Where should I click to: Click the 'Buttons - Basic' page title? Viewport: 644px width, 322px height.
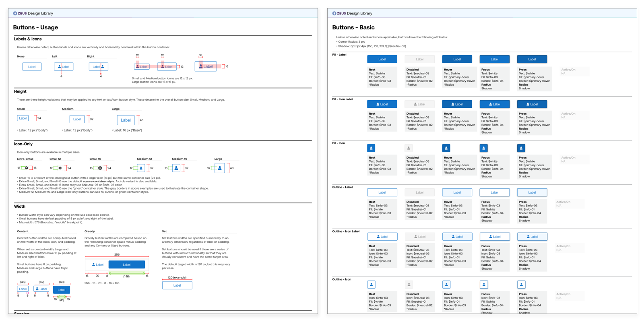click(x=353, y=27)
